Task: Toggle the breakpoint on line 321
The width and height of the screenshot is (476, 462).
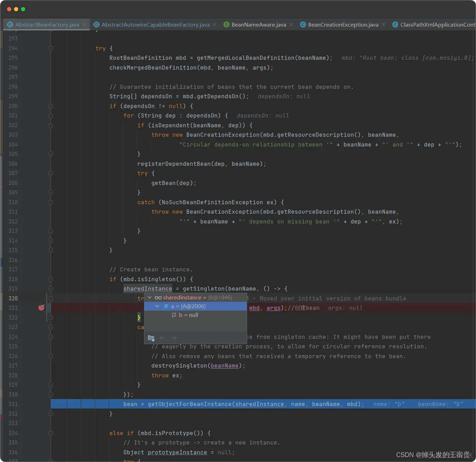Action: tap(41, 307)
